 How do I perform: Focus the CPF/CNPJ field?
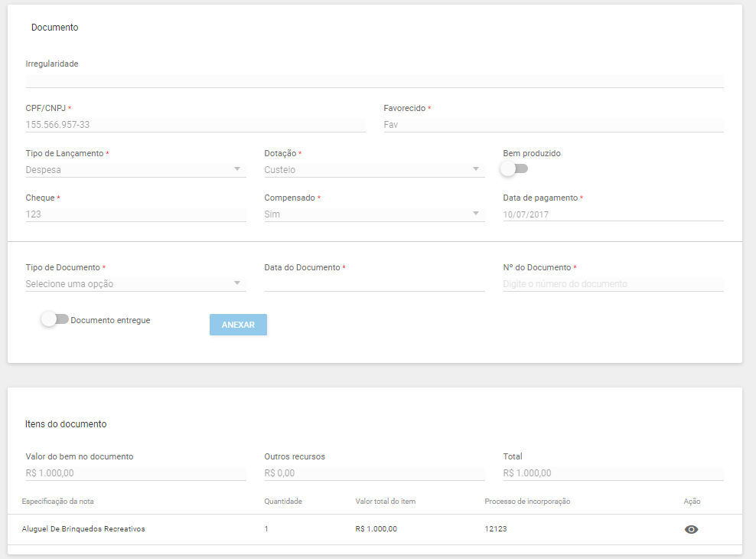pyautogui.click(x=195, y=125)
